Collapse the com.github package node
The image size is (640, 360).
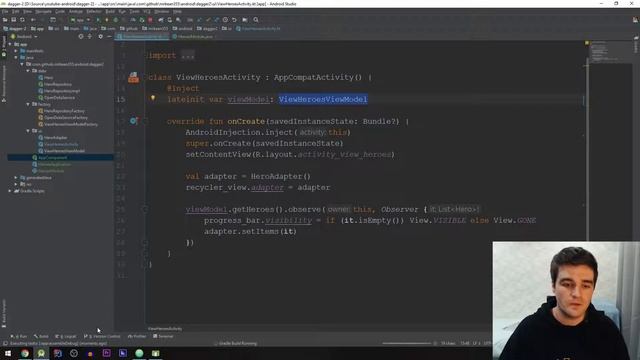coord(22,64)
